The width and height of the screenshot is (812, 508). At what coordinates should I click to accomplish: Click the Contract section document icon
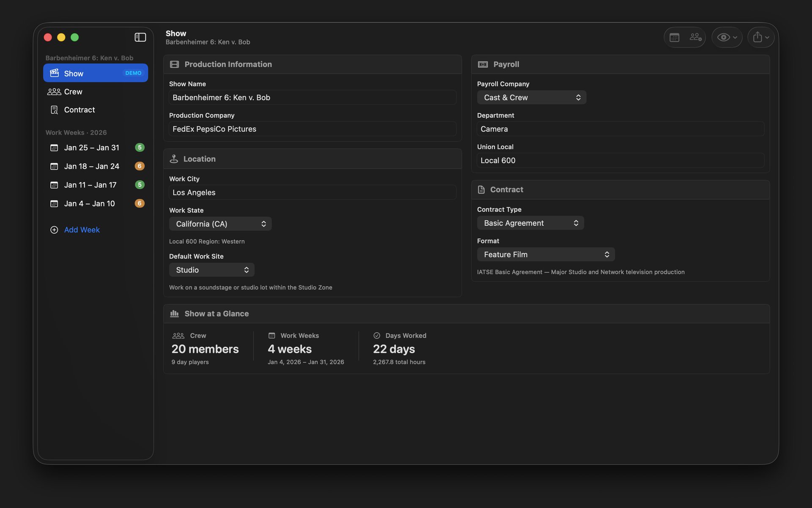481,189
